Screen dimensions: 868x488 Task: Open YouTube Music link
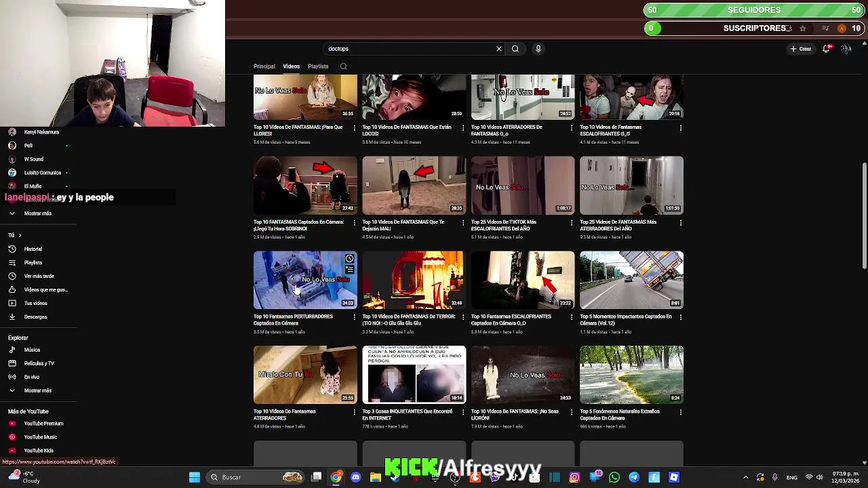[40, 437]
